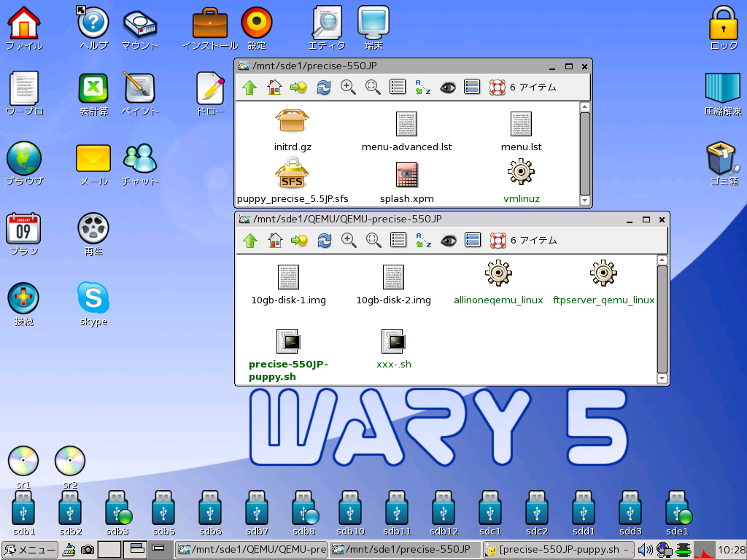Open the ゴミ箱 trash icon
This screenshot has height=560, width=747.
[x=724, y=163]
